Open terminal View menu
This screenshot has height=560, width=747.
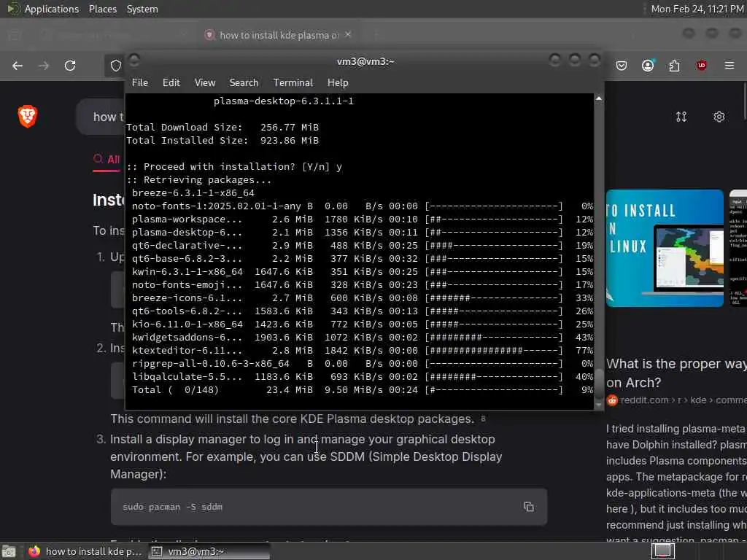(205, 83)
